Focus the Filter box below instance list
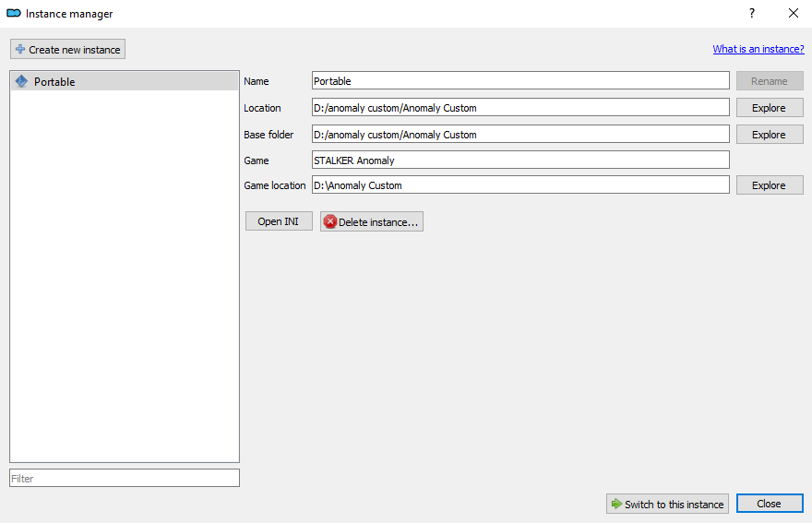This screenshot has height=523, width=812. point(125,479)
